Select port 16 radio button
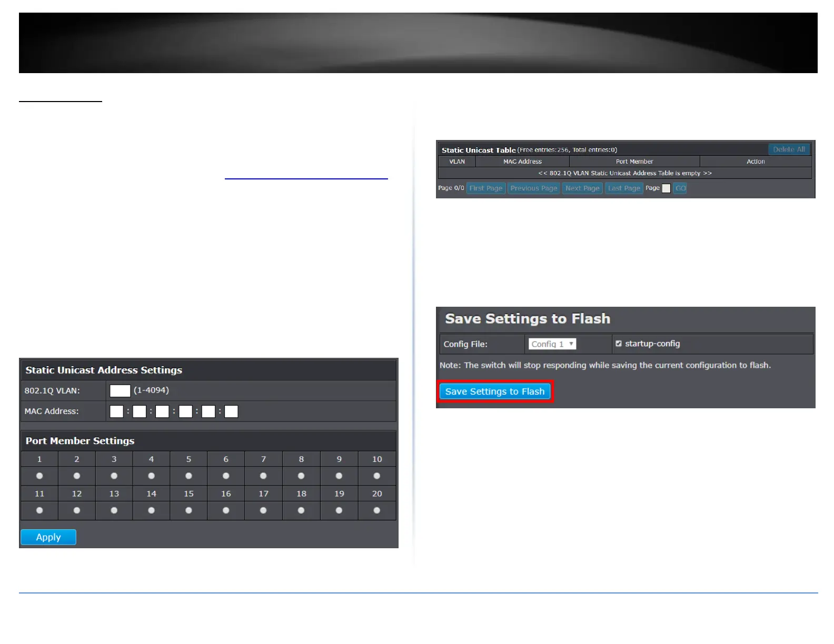Screen dimensions: 834x644 click(x=226, y=510)
